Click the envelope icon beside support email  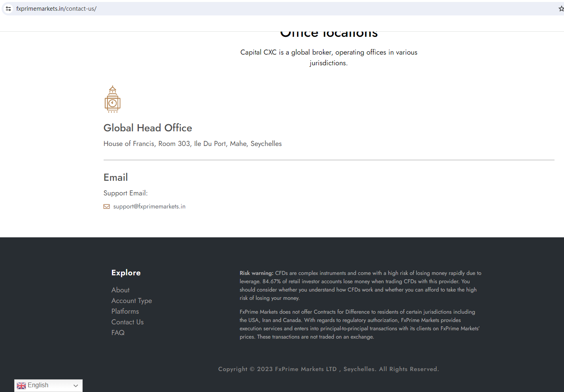click(107, 206)
